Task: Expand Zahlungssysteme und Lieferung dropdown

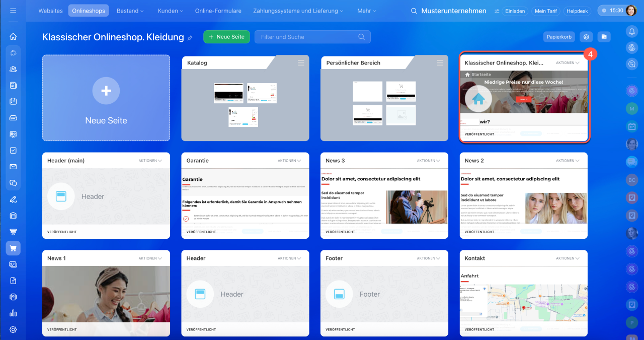Action: 298,11
